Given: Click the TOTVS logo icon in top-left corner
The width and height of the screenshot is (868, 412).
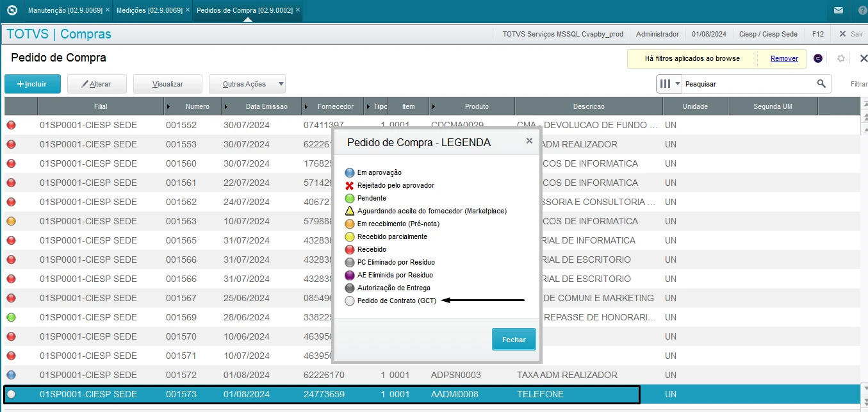Looking at the screenshot, I should pos(11,10).
